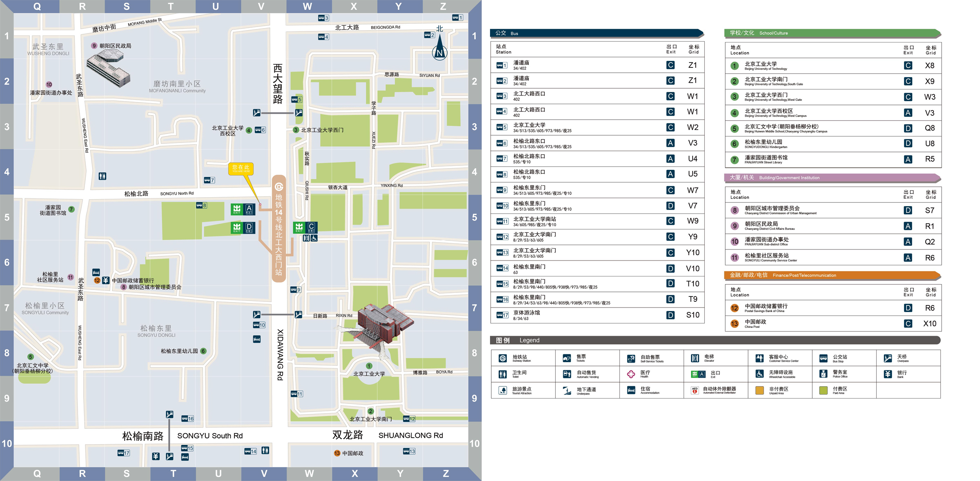Click the overpass icon at Rixin Rd east side
This screenshot has width=980, height=481.
pos(298,314)
